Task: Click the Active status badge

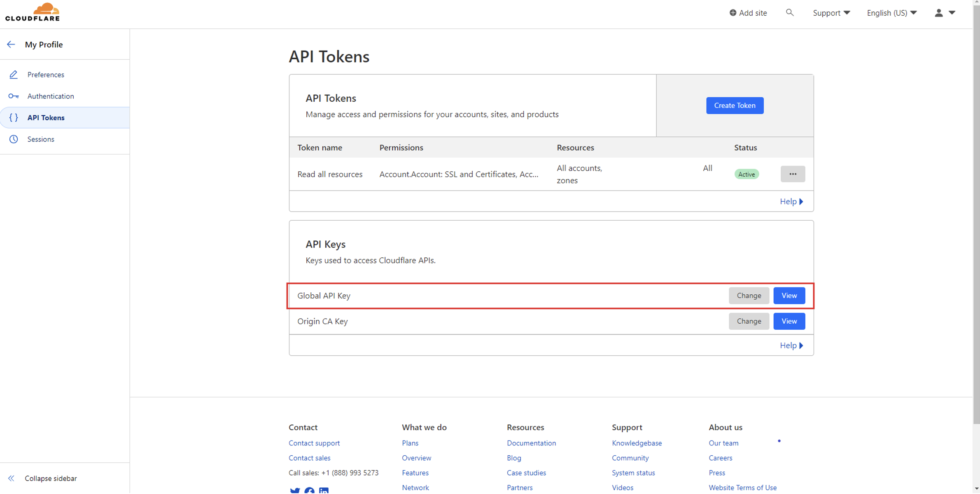Action: [x=747, y=174]
